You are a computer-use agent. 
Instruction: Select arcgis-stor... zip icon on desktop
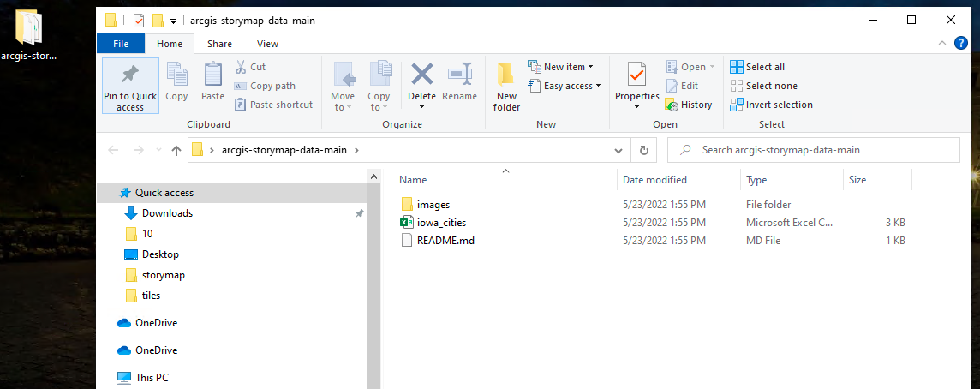29,35
